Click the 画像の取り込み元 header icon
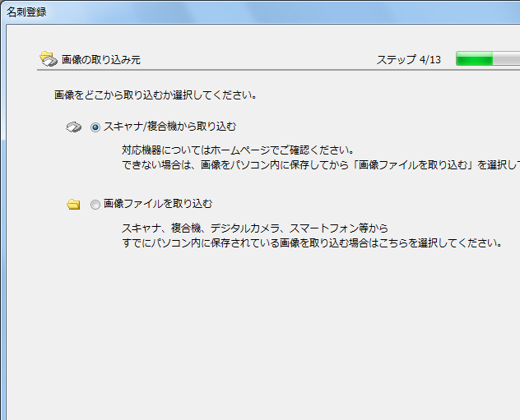 pos(49,58)
